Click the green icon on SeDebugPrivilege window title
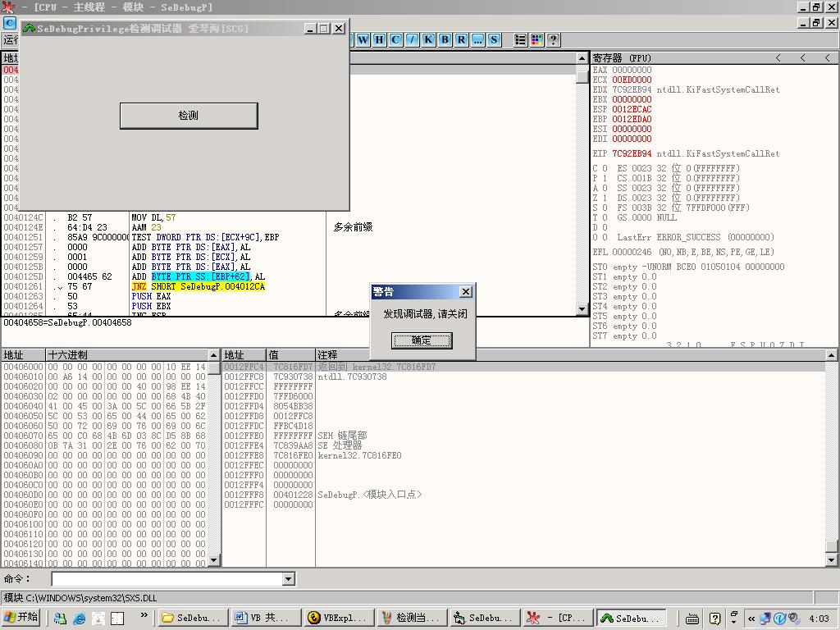Screen dimensions: 840x630 click(x=29, y=29)
